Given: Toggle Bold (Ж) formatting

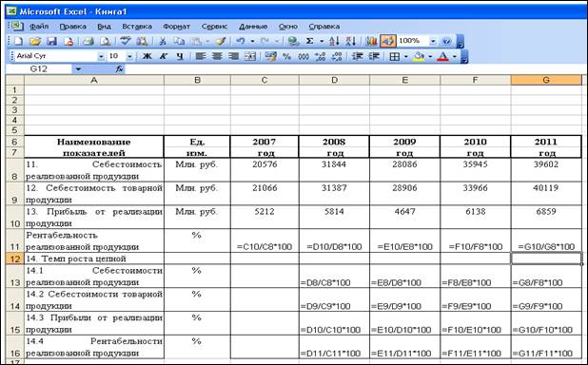Looking at the screenshot, I should [x=147, y=56].
